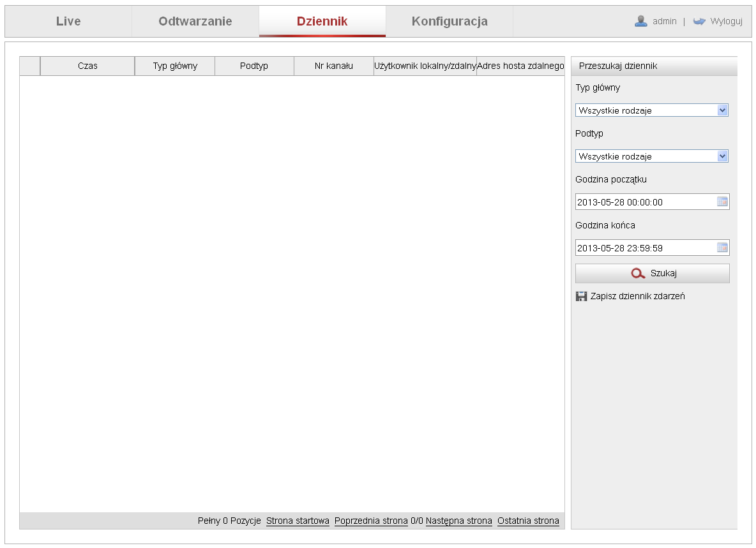Click the Godzina początku date field

pos(652,202)
